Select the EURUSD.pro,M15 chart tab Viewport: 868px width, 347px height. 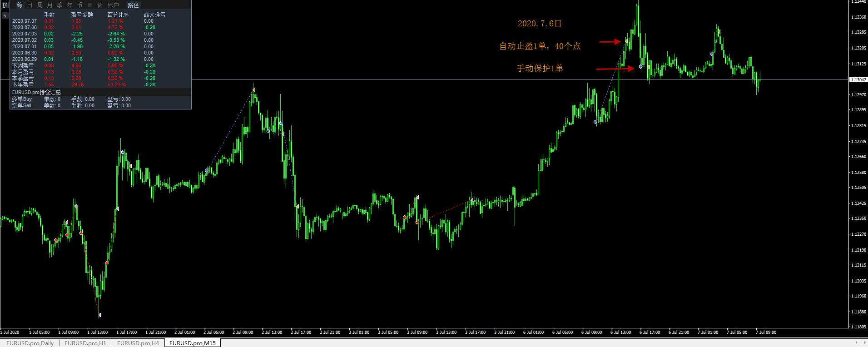[x=193, y=343]
